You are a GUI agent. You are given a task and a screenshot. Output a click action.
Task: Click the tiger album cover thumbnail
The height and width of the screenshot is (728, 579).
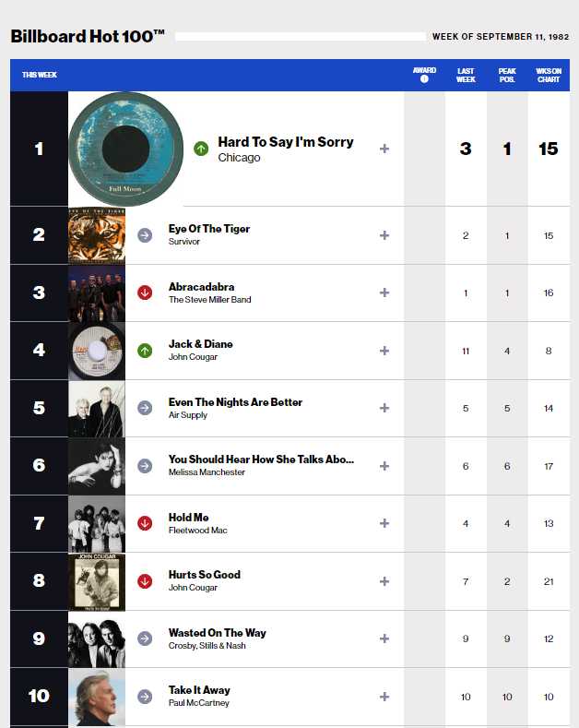click(97, 235)
